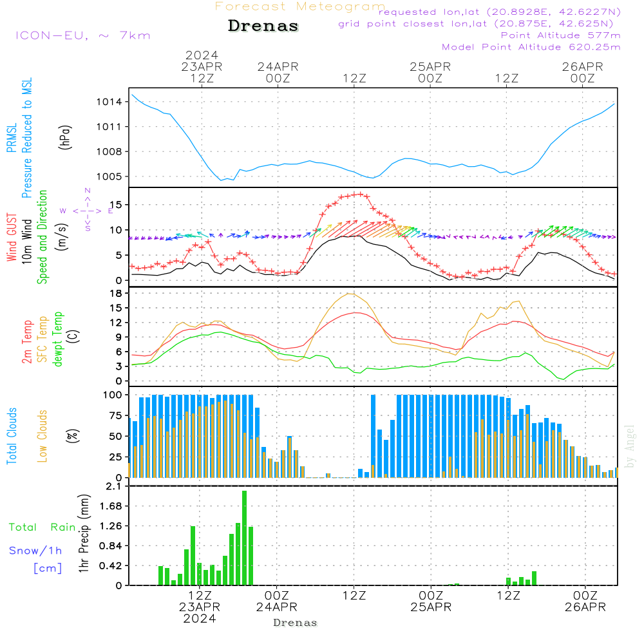The width and height of the screenshot is (644, 644).
Task: Click the '(m/s)' unit label
Action: 62,236
